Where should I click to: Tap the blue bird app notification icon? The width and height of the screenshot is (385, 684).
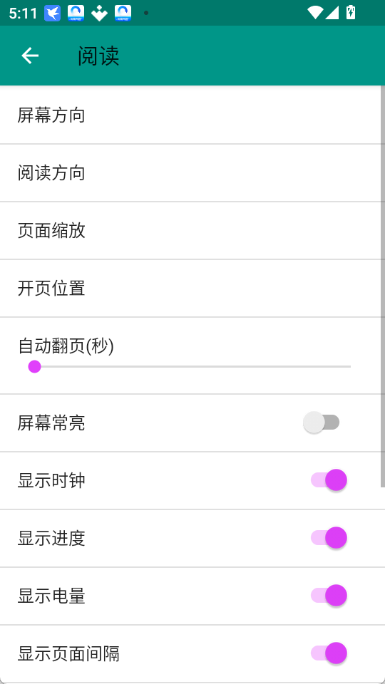[52, 13]
